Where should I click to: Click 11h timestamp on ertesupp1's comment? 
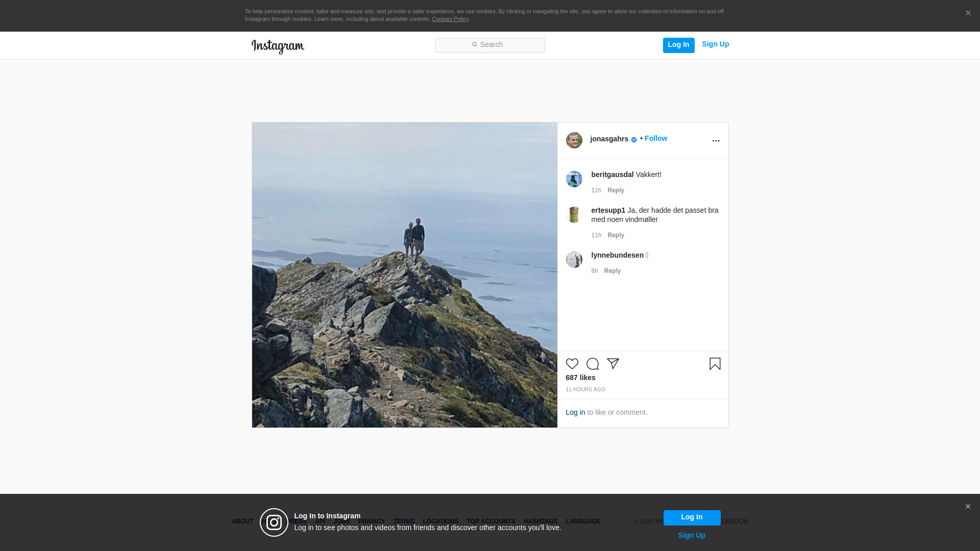[x=596, y=235]
